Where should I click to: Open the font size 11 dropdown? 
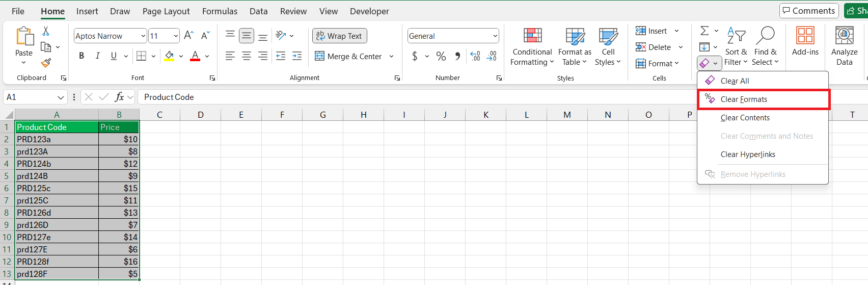coord(176,36)
